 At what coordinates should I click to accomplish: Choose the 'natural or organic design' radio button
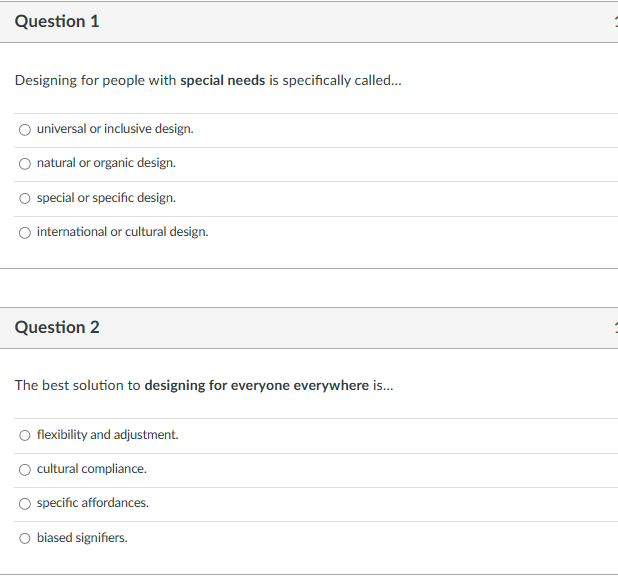click(x=24, y=163)
